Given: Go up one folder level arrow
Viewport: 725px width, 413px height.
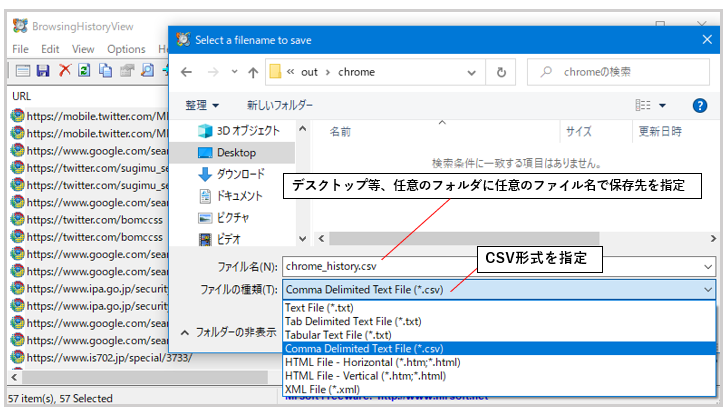Looking at the screenshot, I should click(253, 72).
